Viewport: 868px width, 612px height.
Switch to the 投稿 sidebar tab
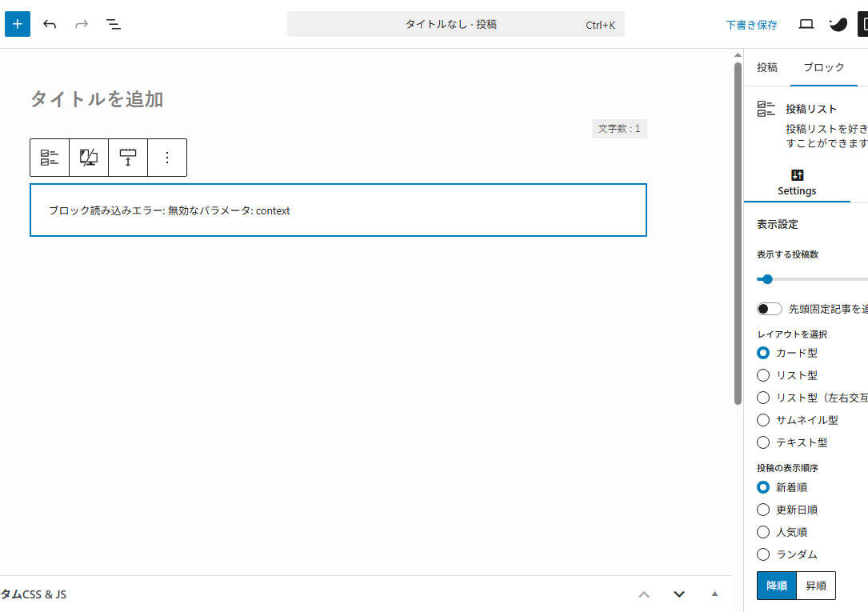[x=767, y=67]
